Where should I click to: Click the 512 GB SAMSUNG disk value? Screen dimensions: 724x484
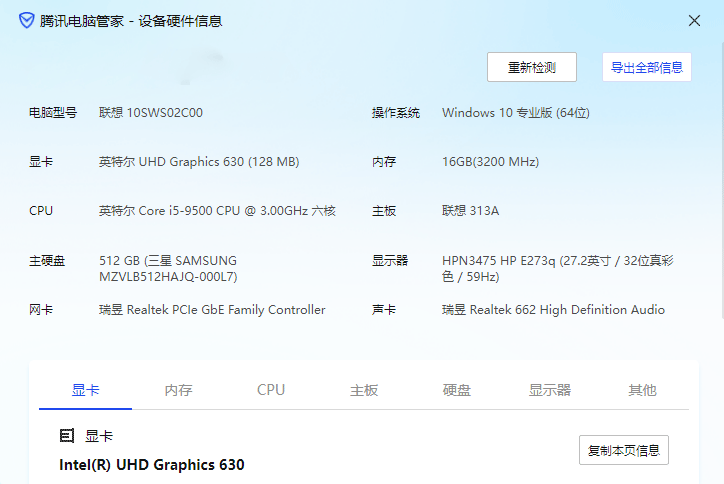point(168,268)
